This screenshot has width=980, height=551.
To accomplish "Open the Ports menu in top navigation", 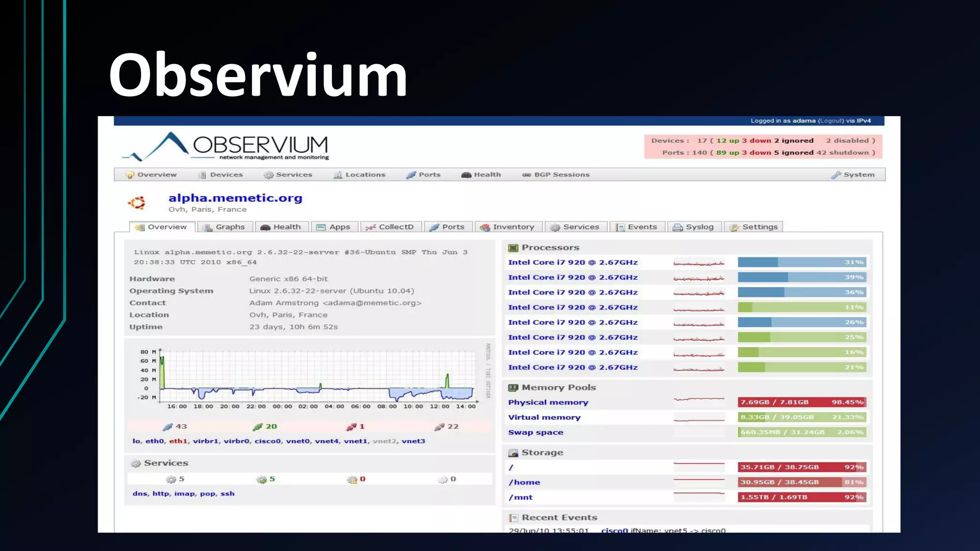I will point(423,175).
